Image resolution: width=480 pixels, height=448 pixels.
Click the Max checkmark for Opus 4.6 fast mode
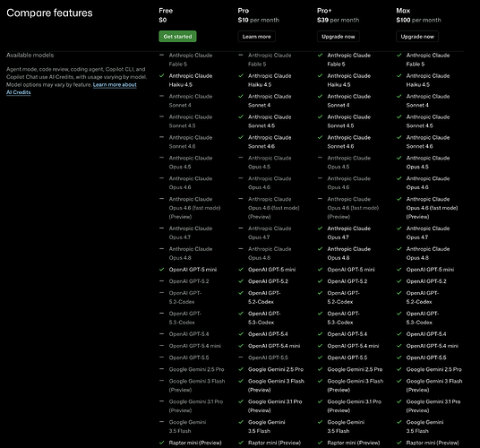[399, 199]
